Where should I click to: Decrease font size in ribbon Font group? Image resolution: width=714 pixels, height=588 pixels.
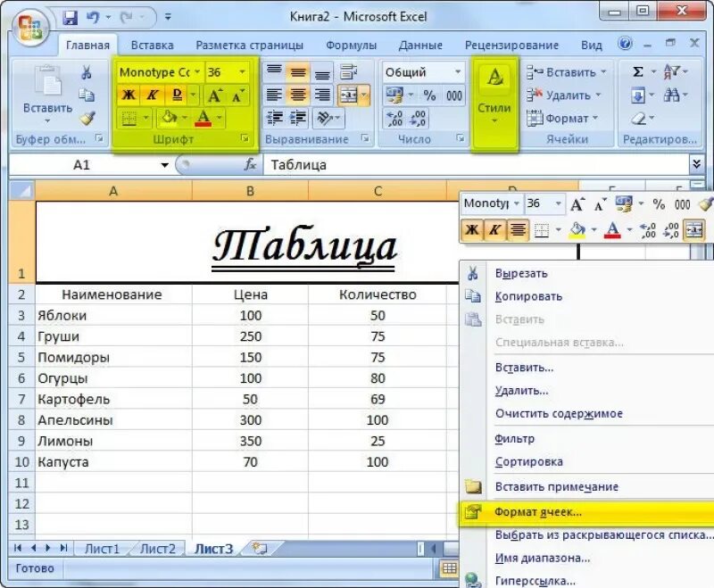coord(238,95)
